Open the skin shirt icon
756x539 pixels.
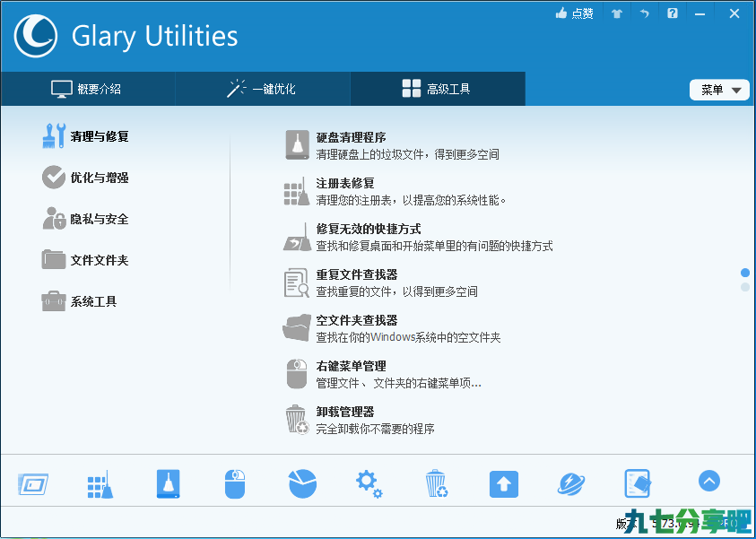pyautogui.click(x=617, y=14)
